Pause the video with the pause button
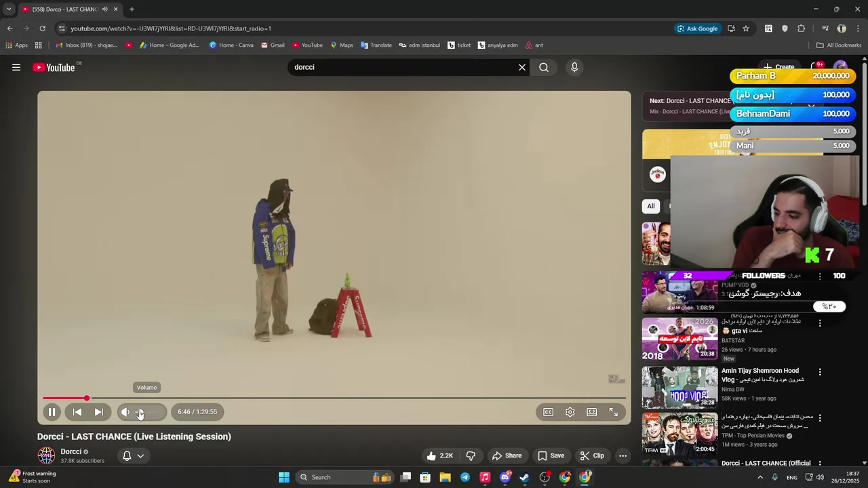868x488 pixels. (52, 412)
